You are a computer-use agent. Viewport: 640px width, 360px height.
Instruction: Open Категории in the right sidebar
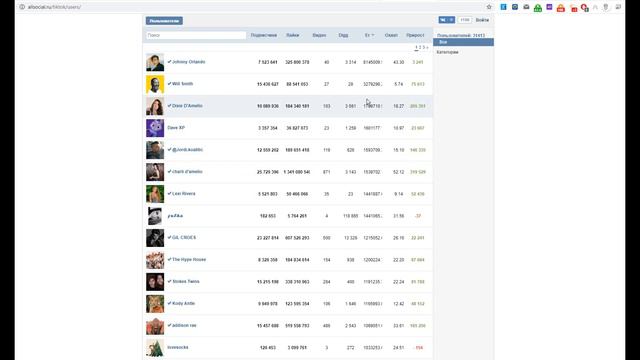[447, 52]
